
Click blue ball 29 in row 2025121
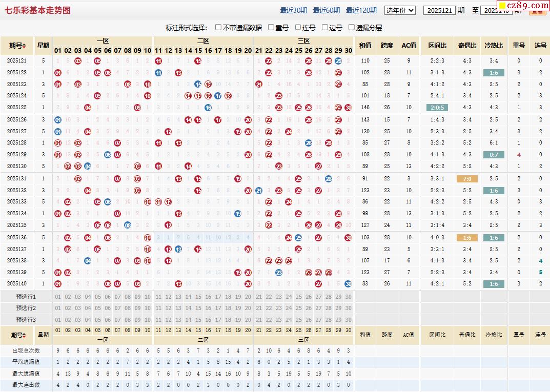(338, 61)
